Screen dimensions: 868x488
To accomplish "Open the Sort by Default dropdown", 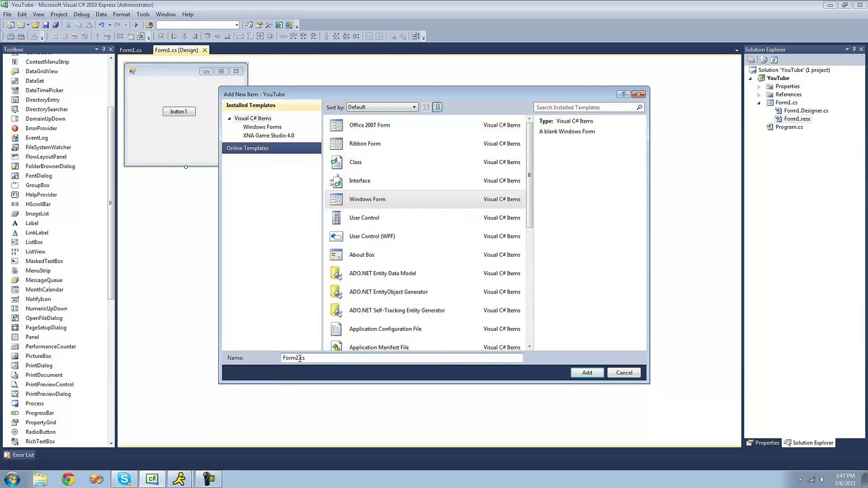I will coord(382,107).
